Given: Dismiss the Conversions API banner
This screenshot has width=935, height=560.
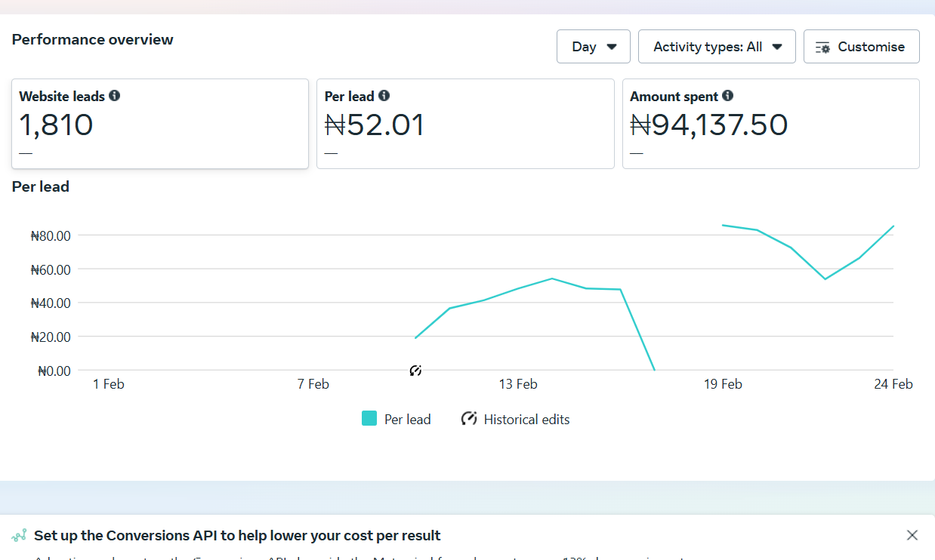Looking at the screenshot, I should tap(912, 535).
